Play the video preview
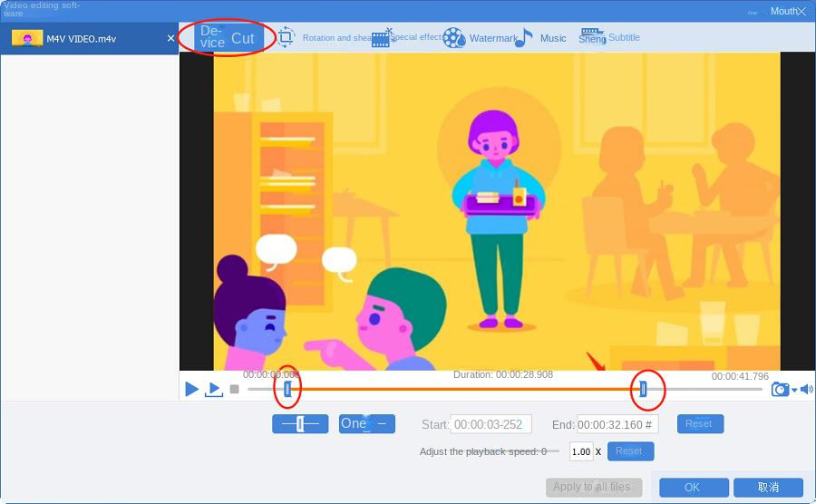The width and height of the screenshot is (816, 504). (x=191, y=389)
